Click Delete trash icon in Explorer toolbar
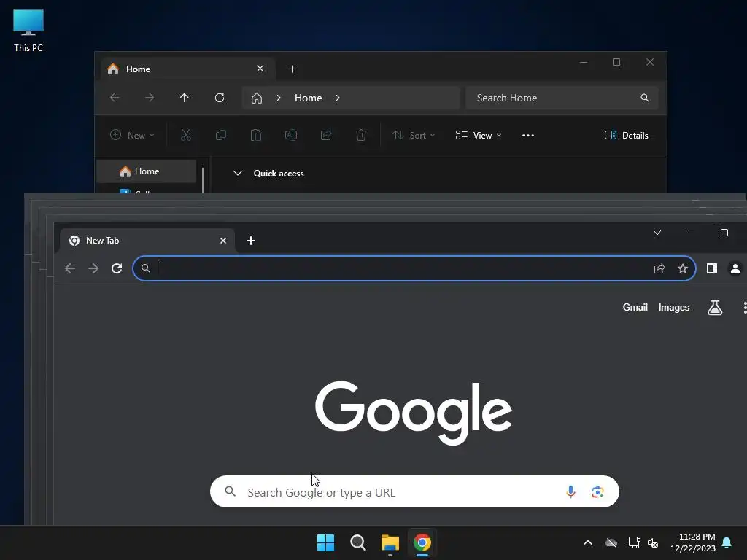Viewport: 747px width, 560px height. pyautogui.click(x=361, y=135)
